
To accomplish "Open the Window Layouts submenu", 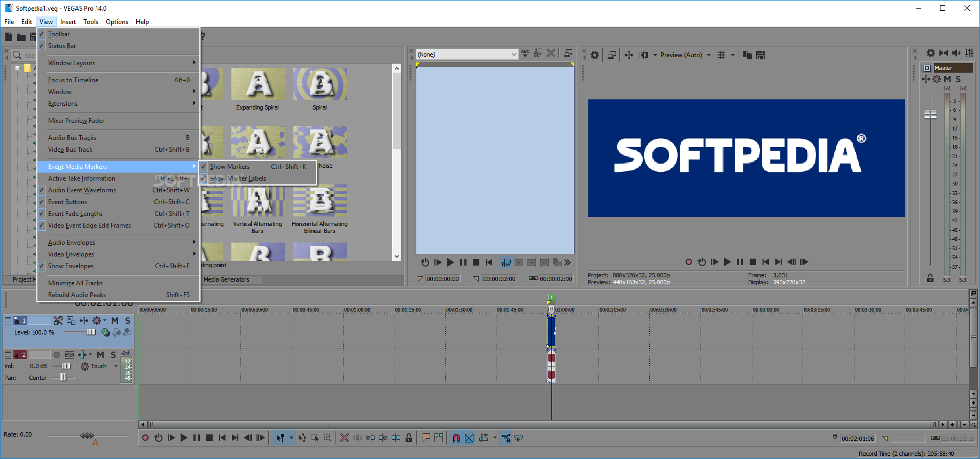I will tap(119, 63).
